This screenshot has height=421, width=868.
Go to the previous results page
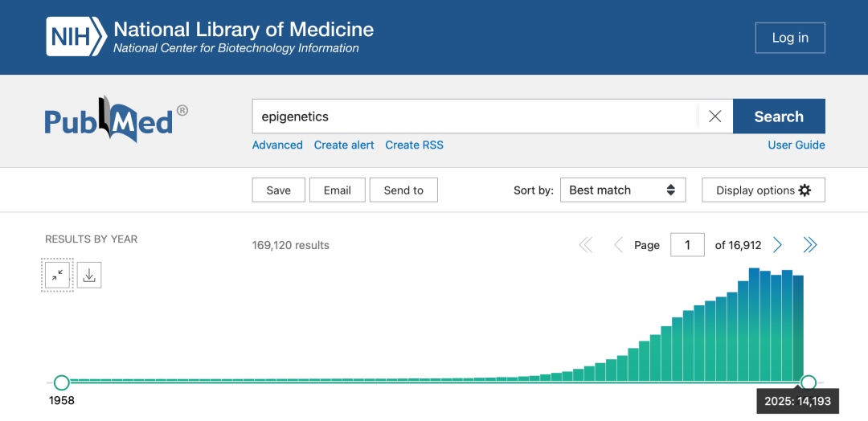(618, 245)
